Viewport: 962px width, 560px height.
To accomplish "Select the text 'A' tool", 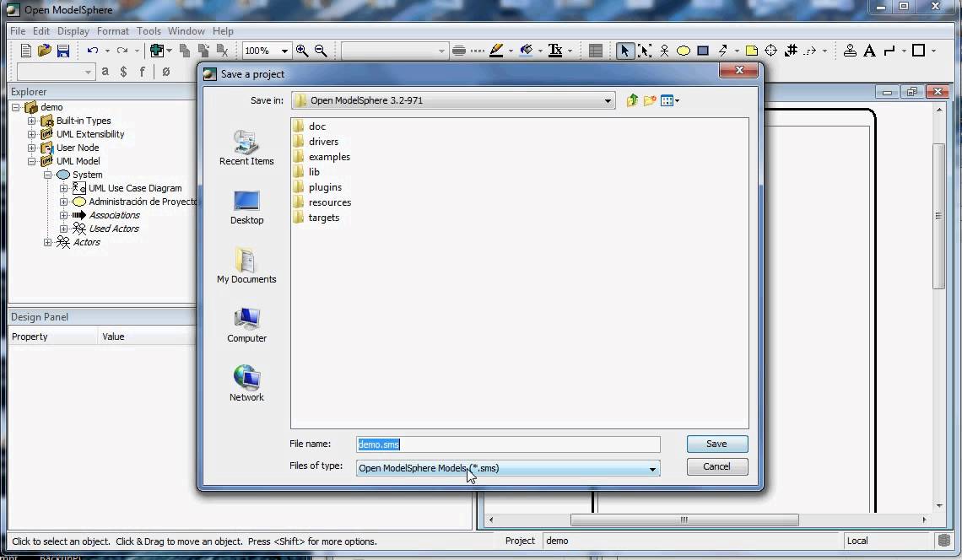I will click(869, 51).
